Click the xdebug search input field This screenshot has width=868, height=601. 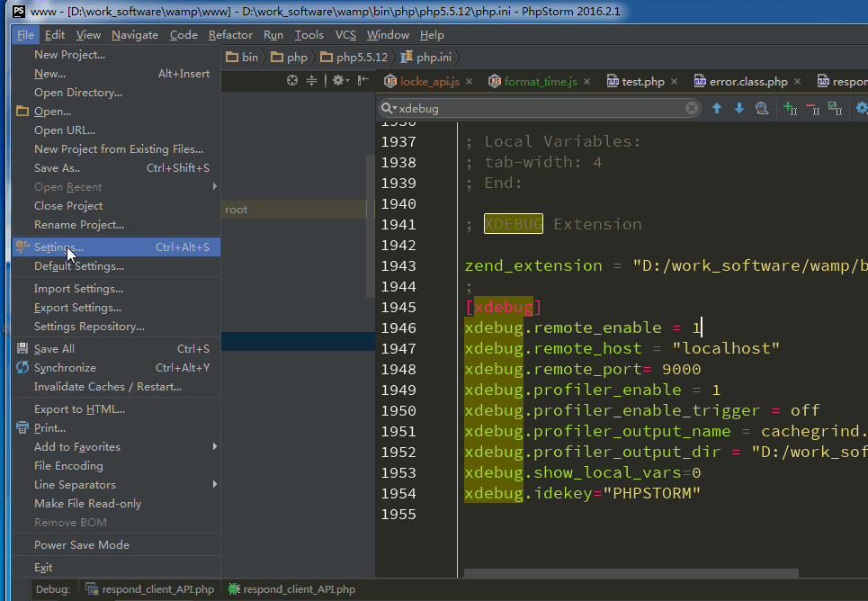(x=540, y=108)
